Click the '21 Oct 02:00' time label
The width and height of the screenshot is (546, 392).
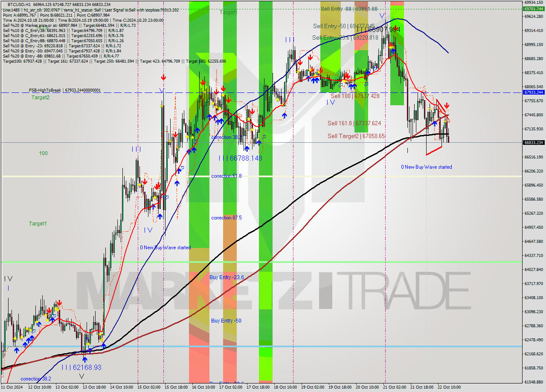(x=395, y=387)
